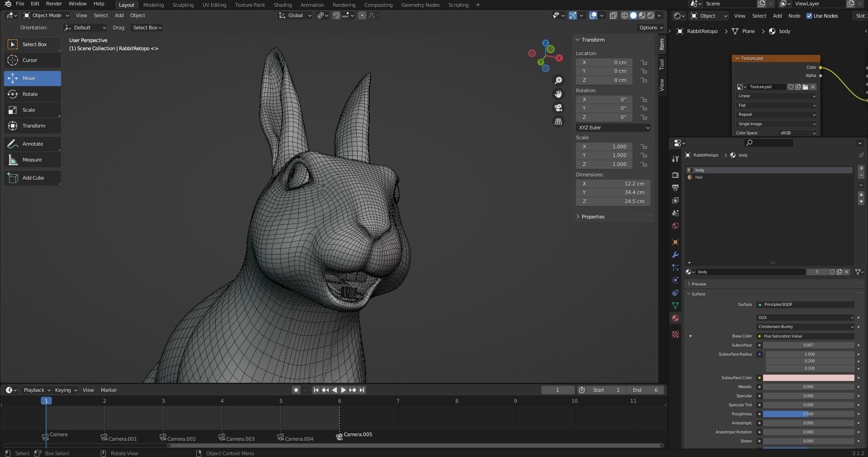The image size is (868, 457).
Task: Jump to timeline end frame
Action: coord(362,390)
